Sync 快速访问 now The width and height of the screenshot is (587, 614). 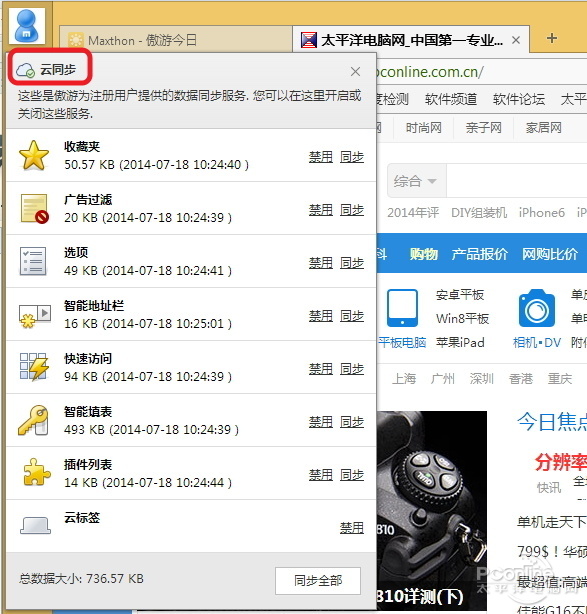[x=352, y=369]
